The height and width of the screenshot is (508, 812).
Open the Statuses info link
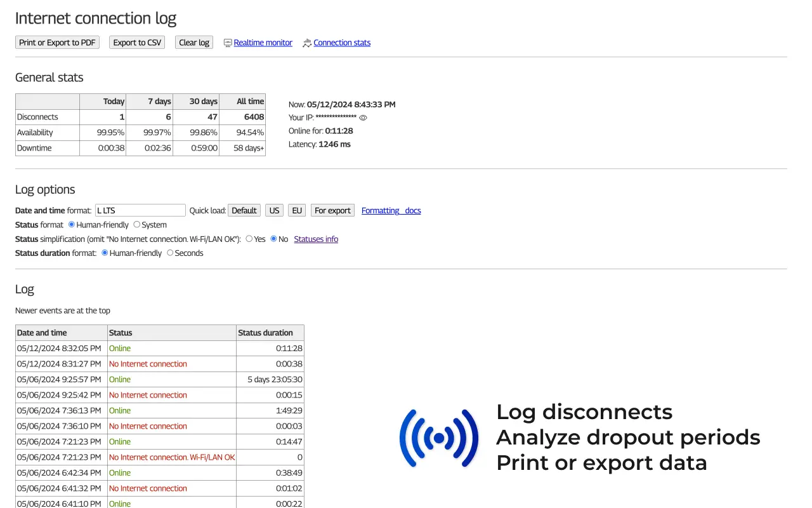(316, 239)
